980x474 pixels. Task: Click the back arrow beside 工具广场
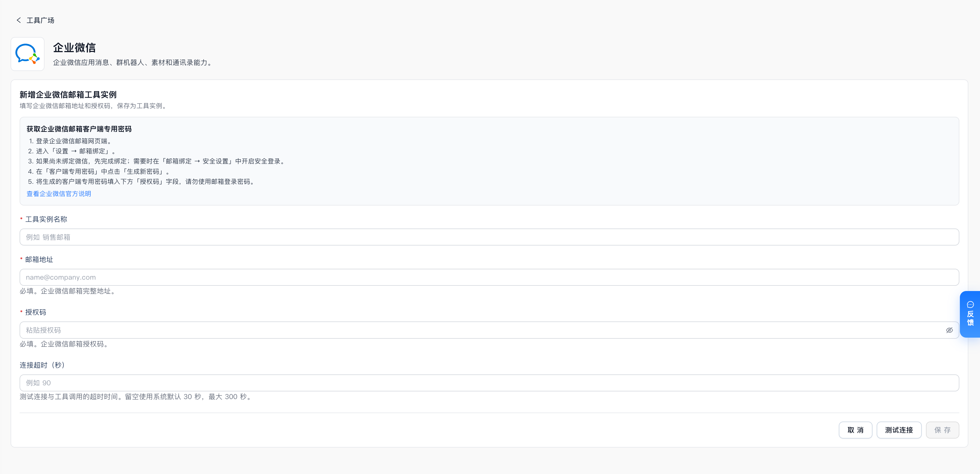click(x=19, y=20)
